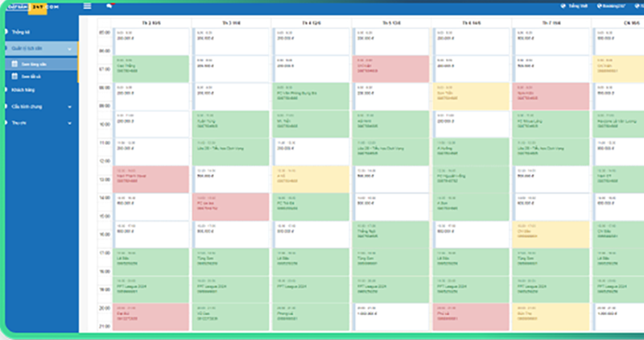Open Khách hàng in the sidebar
This screenshot has height=340, width=644.
pos(23,91)
